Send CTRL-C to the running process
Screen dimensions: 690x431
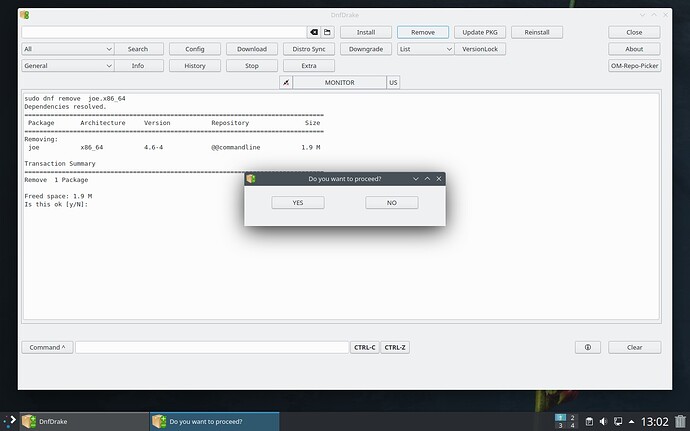(364, 347)
